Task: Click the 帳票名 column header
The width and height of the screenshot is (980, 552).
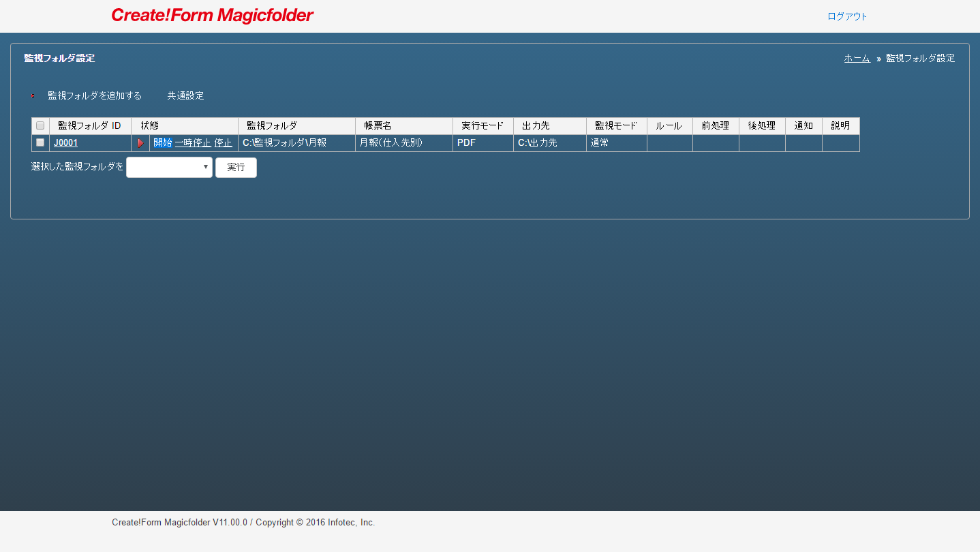Action: pyautogui.click(x=404, y=126)
